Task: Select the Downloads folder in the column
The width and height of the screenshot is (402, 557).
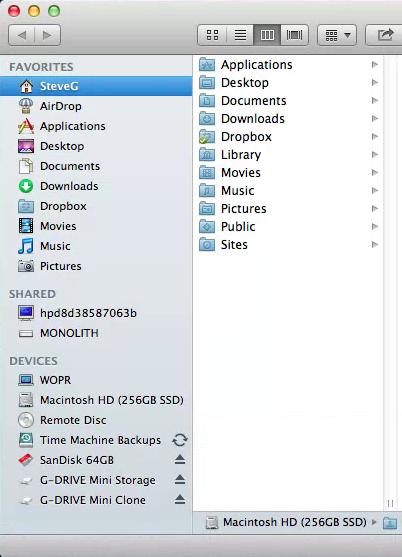Action: point(288,119)
